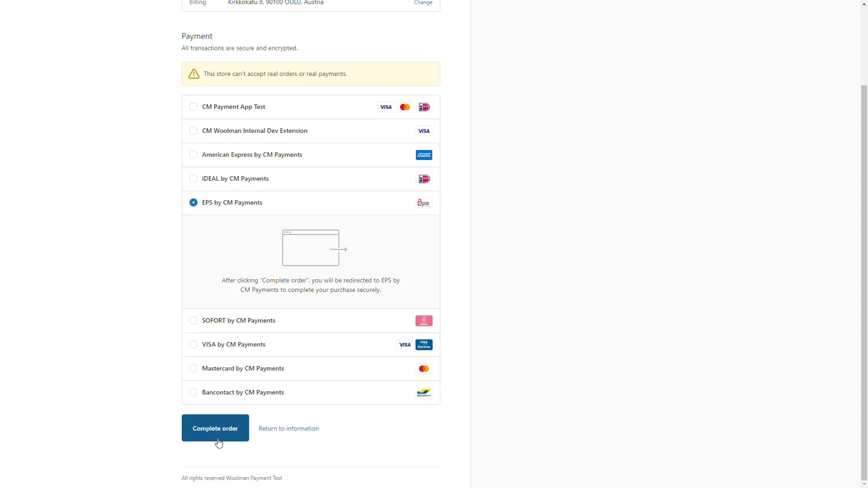Screen dimensions: 868x488
Task: Click Visa icon in CM Woolman row
Action: pyautogui.click(x=424, y=131)
